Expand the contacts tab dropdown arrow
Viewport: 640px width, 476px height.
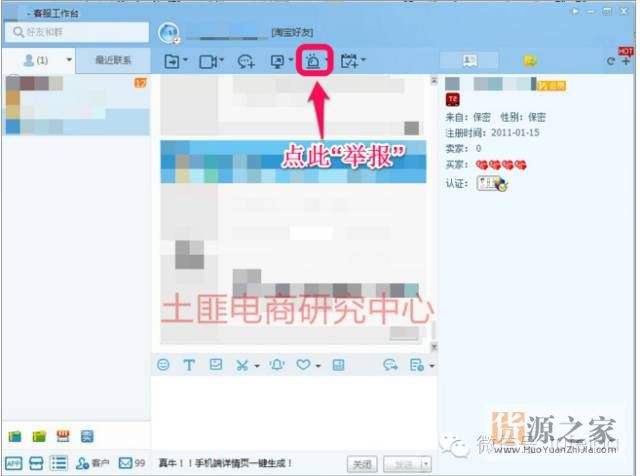69,60
